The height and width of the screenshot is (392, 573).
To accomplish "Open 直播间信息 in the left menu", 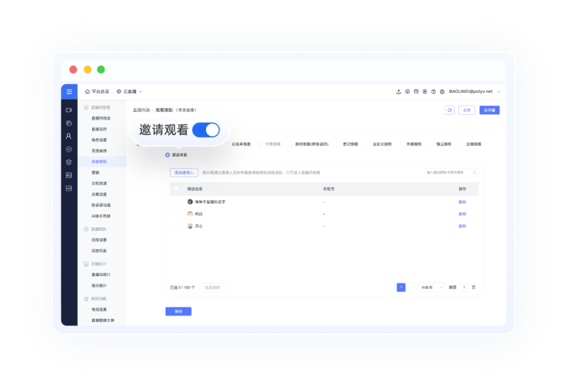I will point(101,119).
